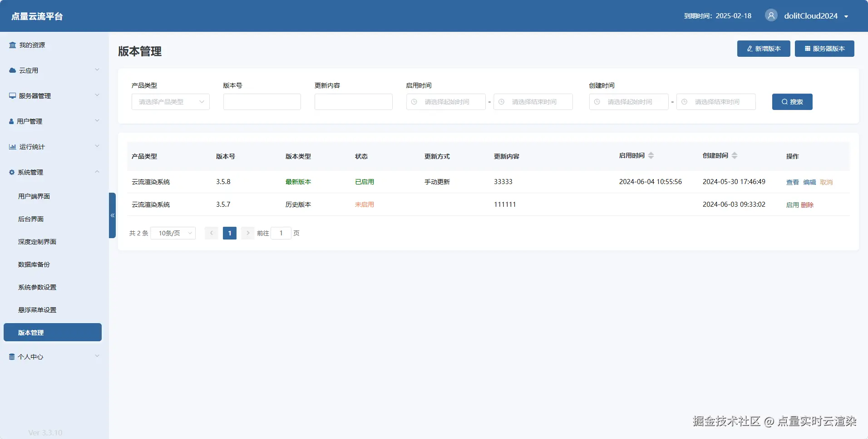Click the 新增版本 button
The height and width of the screenshot is (439, 868).
click(x=764, y=49)
